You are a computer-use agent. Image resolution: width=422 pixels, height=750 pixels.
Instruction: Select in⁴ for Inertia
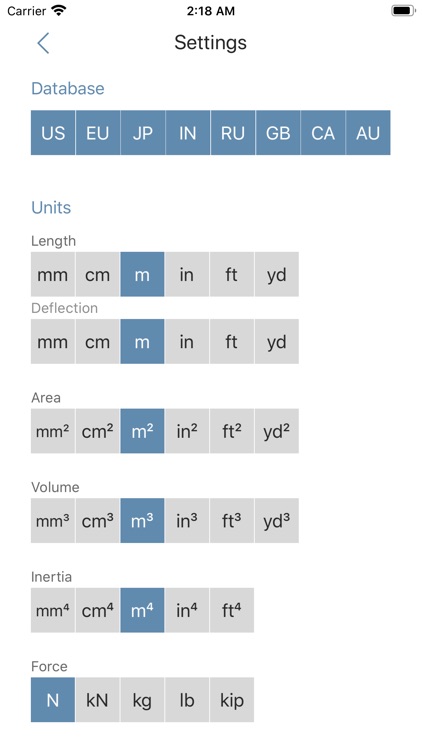click(187, 610)
